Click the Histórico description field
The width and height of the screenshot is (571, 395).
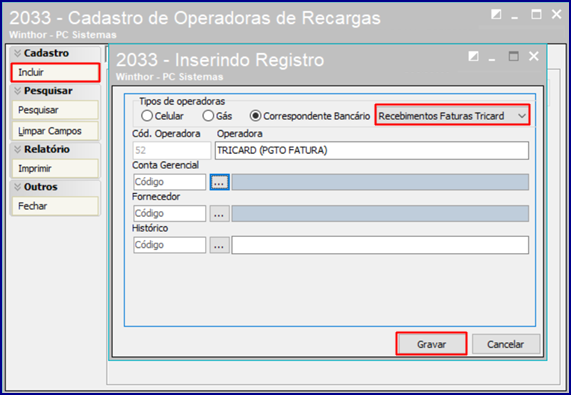tap(380, 245)
